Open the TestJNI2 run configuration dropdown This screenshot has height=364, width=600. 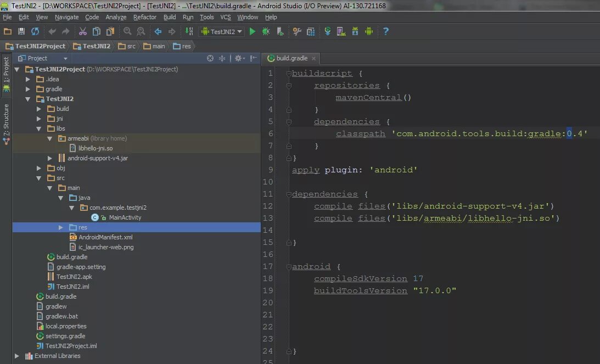(x=222, y=31)
